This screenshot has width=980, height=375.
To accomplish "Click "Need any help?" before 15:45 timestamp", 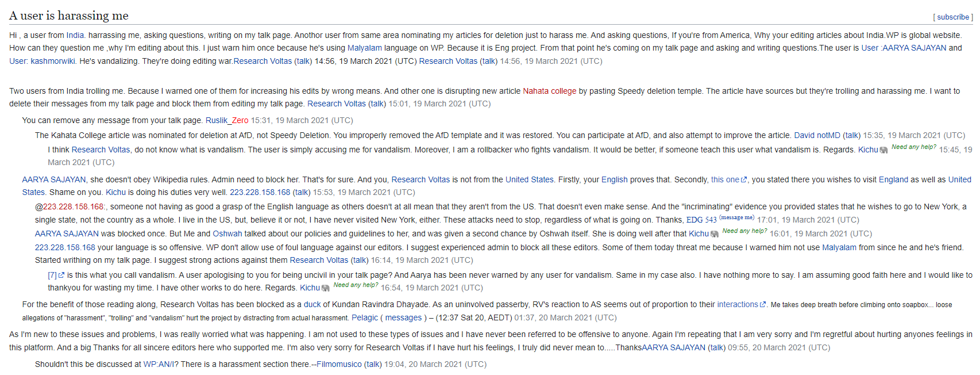I will click(913, 147).
